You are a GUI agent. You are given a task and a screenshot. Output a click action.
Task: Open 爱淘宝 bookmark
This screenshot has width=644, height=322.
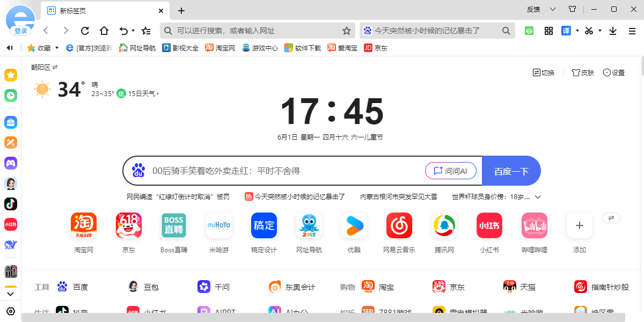[342, 48]
